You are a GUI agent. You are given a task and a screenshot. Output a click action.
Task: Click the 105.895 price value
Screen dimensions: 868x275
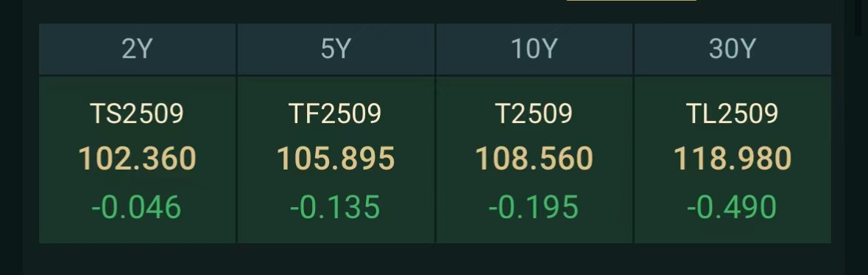click(336, 159)
